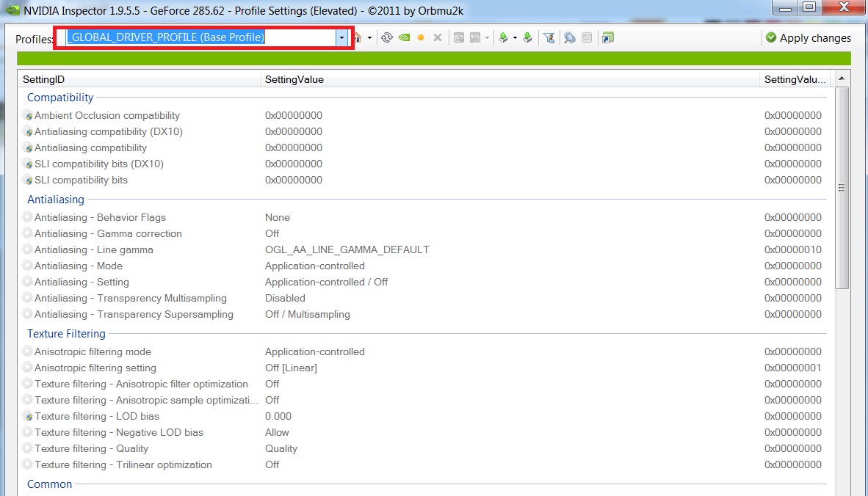
Task: Click the home icon to load base profile
Action: (x=358, y=37)
